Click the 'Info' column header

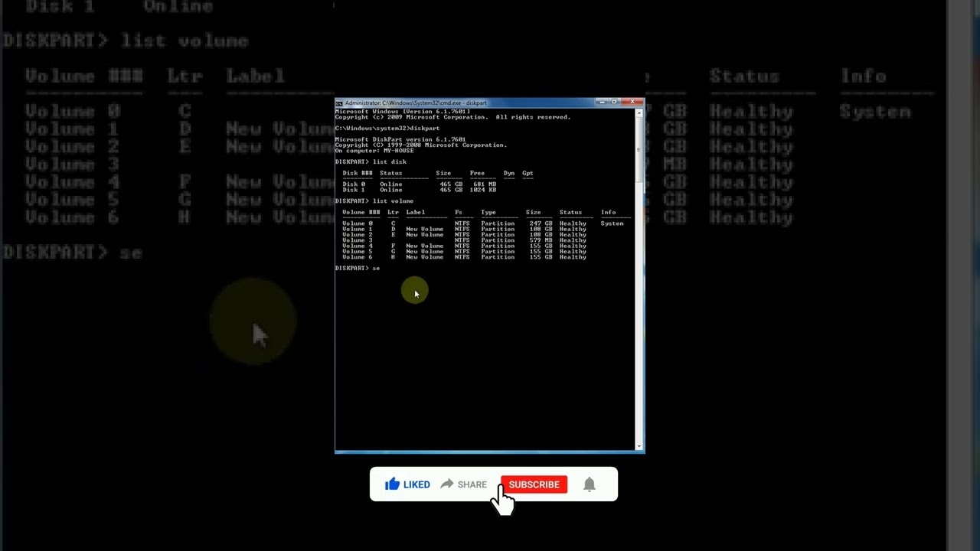tap(608, 212)
